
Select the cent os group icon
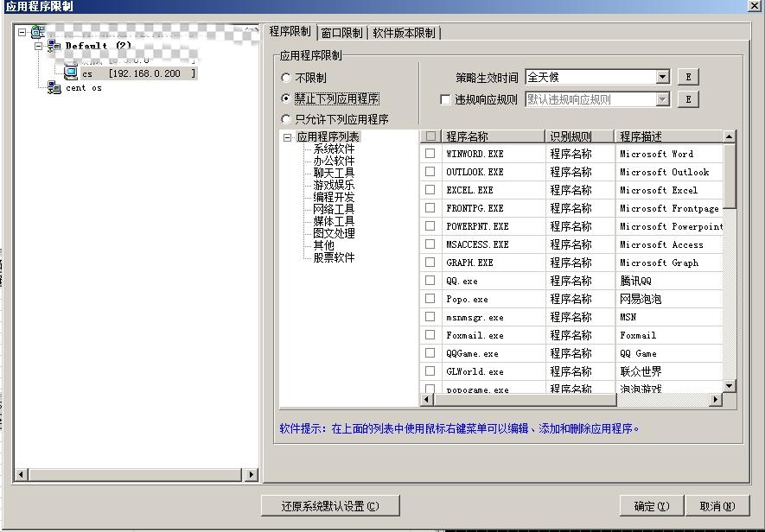point(54,87)
